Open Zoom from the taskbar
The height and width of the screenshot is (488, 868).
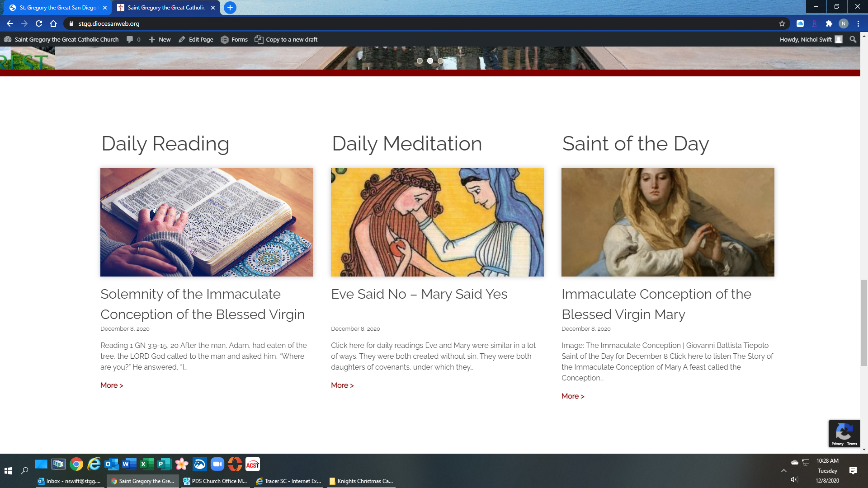pyautogui.click(x=217, y=464)
